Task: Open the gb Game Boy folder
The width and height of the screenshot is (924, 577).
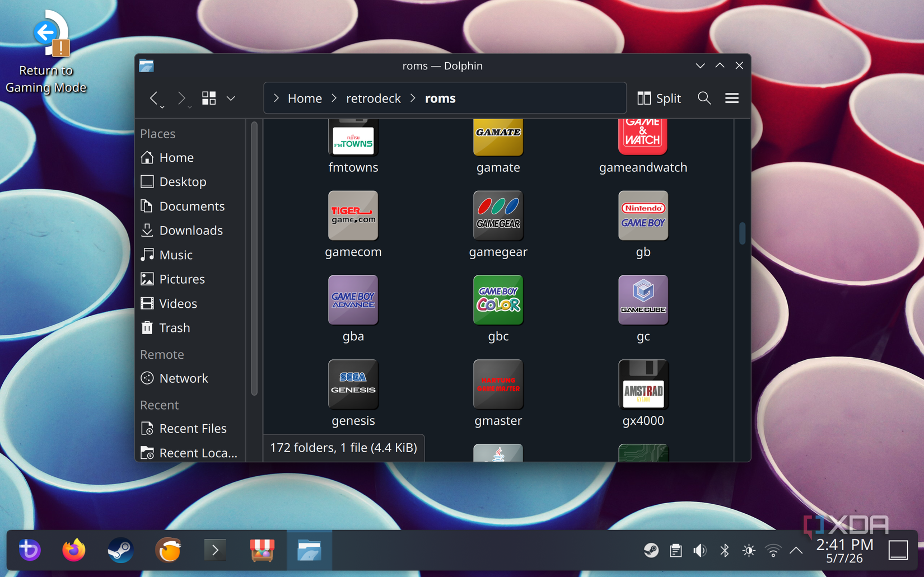Action: (x=643, y=224)
